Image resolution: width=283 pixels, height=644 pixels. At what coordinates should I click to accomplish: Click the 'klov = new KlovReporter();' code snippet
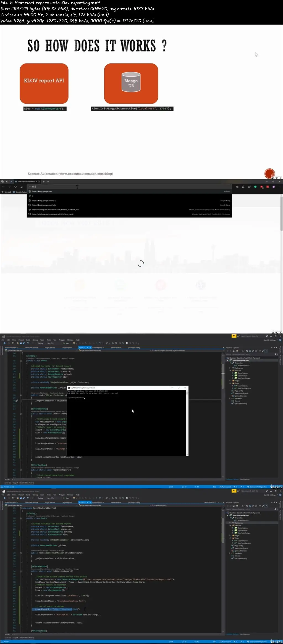[45, 109]
